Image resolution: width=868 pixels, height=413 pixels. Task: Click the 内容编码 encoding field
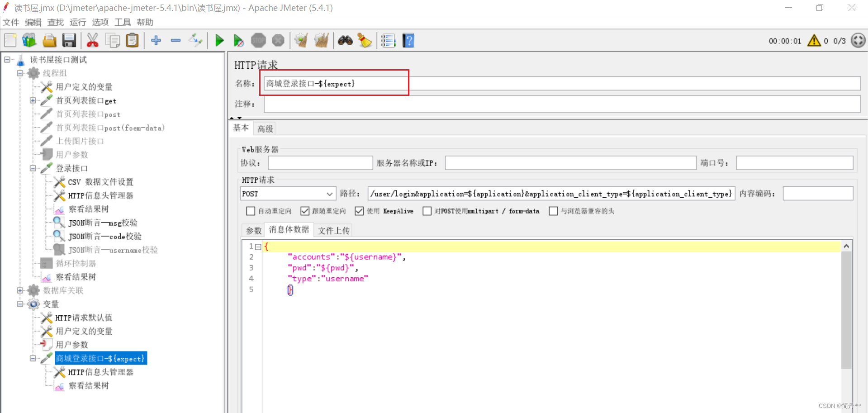coord(818,194)
